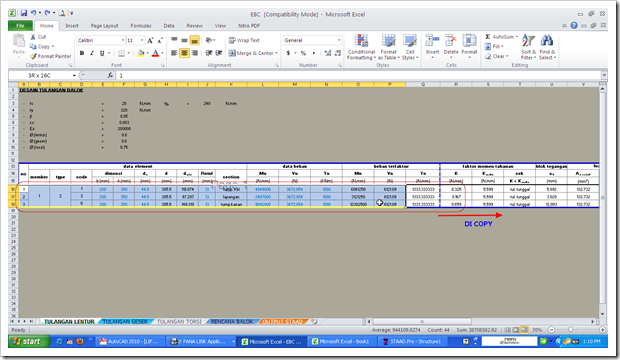The height and width of the screenshot is (360, 620).
Task: Open the TULANGAN GESER sheet tab
Action: 125,322
